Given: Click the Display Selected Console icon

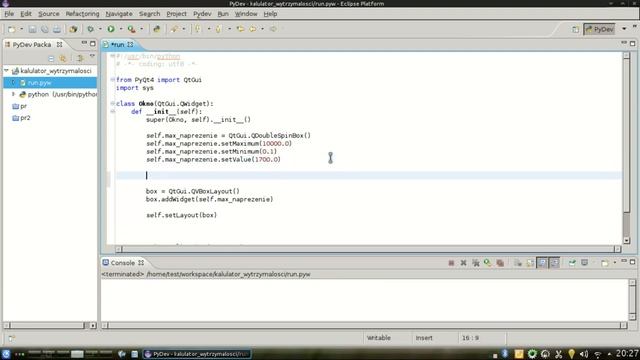Looking at the screenshot, I should tap(584, 263).
